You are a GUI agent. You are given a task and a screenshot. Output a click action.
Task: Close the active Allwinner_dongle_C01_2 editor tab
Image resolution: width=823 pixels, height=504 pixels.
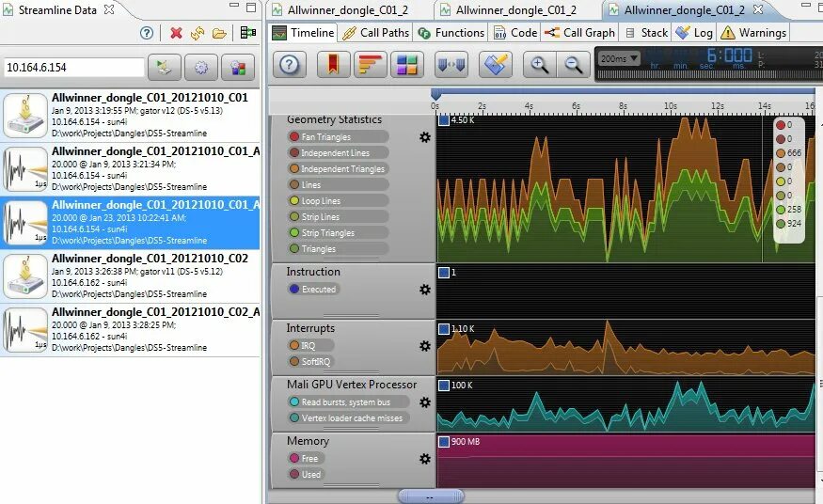(x=758, y=9)
